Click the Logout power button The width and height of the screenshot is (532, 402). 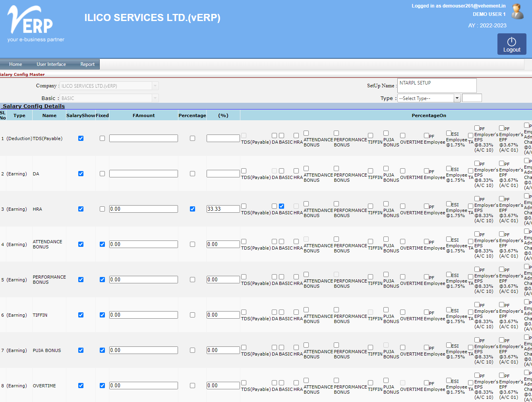[512, 44]
